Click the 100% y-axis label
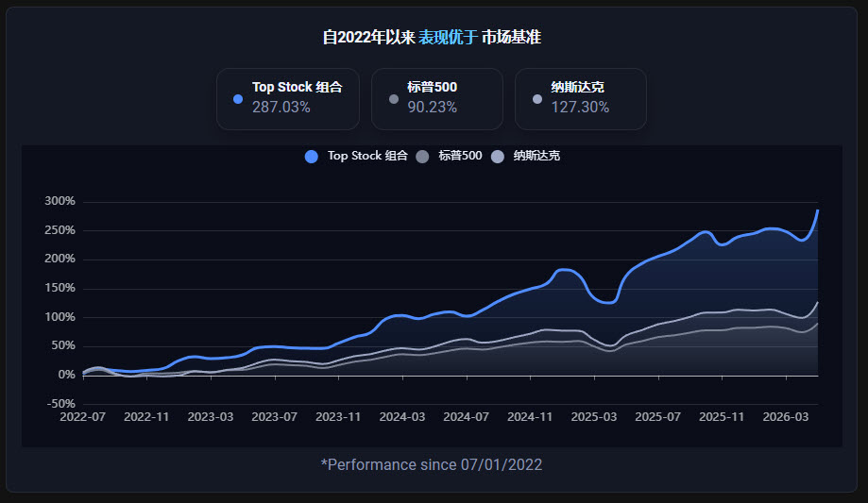Image resolution: width=868 pixels, height=503 pixels. pos(60,317)
